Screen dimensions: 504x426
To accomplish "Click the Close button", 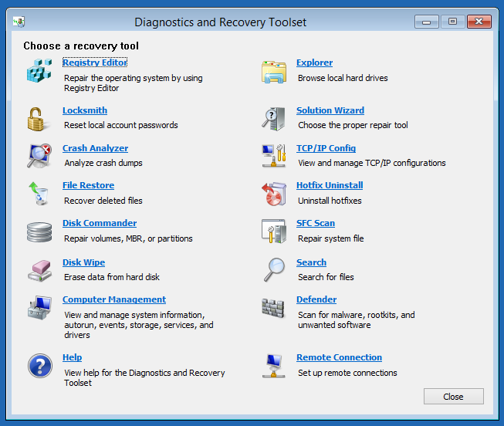I will 454,397.
